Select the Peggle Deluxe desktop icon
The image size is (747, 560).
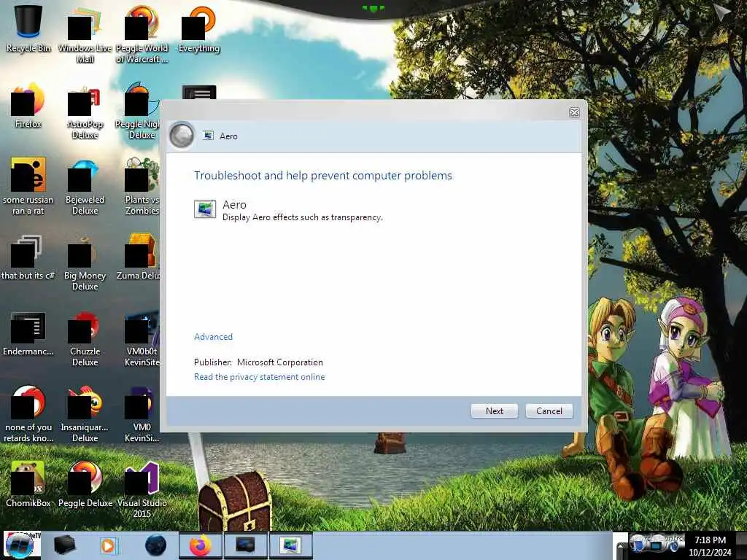(85, 483)
